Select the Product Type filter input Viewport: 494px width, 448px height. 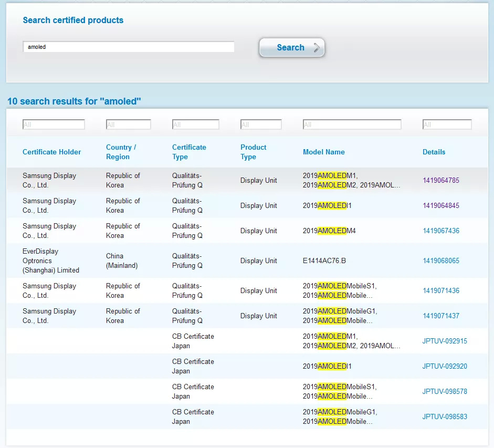pyautogui.click(x=261, y=125)
